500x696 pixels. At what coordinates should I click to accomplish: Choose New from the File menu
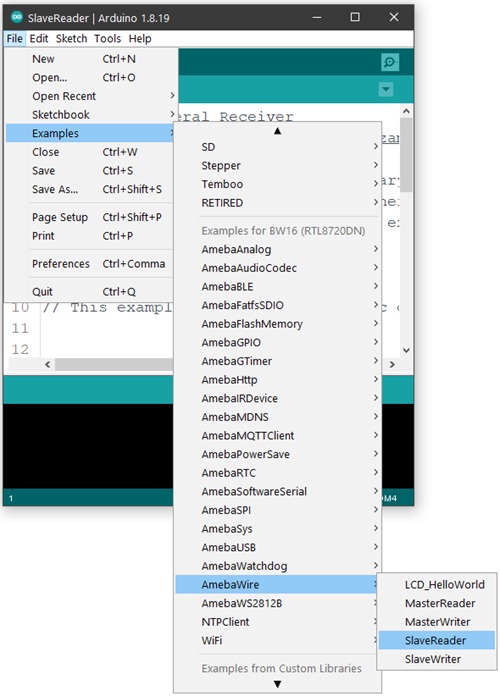[x=91, y=59]
